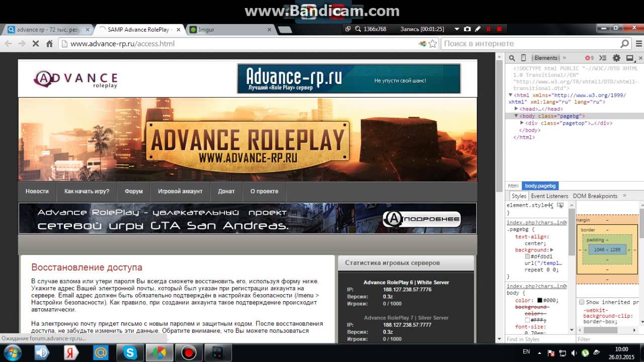Click Advance-rp.ru top ad banner
Image resolution: width=644 pixels, height=362 pixels.
coord(349,78)
